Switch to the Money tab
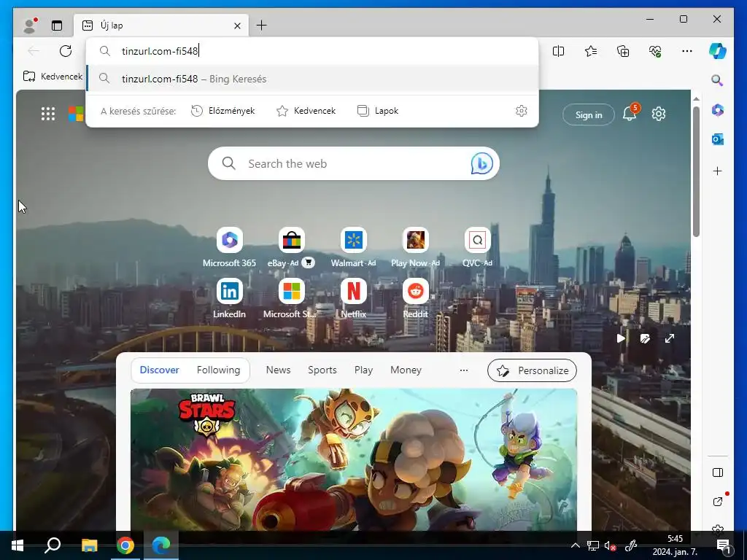Image resolution: width=747 pixels, height=560 pixels. (x=406, y=370)
